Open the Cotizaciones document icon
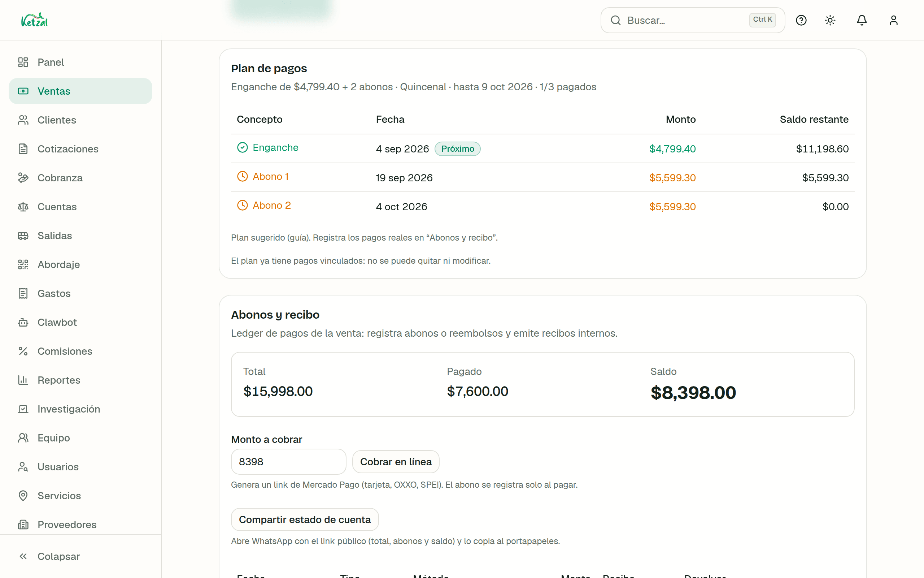Image resolution: width=924 pixels, height=578 pixels. (x=23, y=149)
